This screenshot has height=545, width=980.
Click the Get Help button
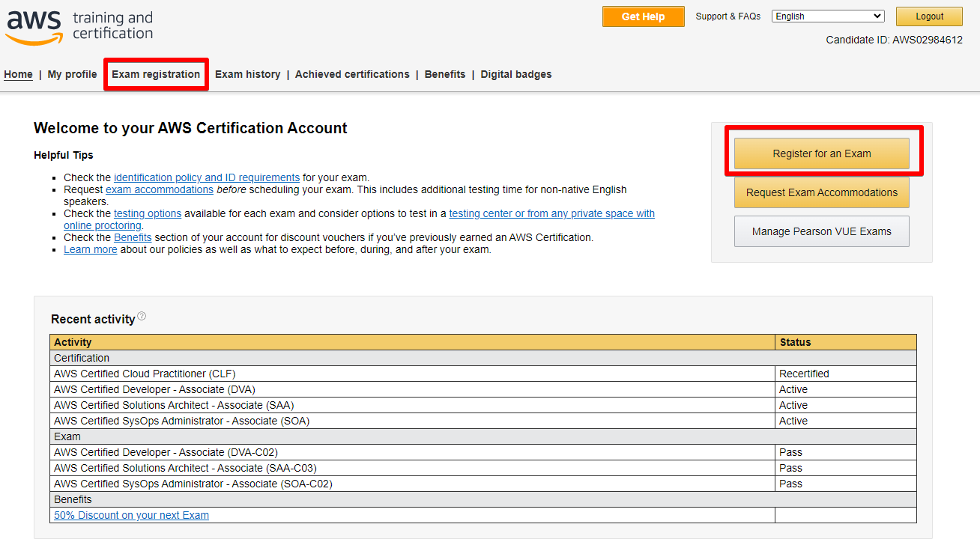click(643, 16)
